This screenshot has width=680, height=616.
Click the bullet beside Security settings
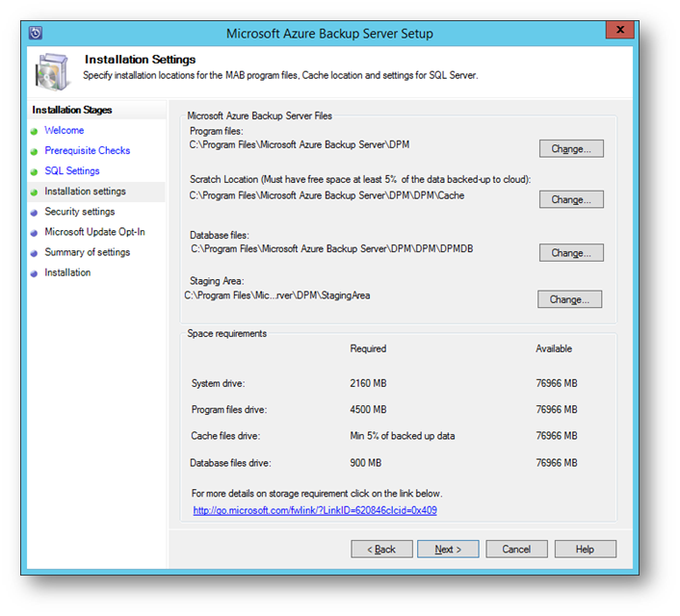(35, 213)
